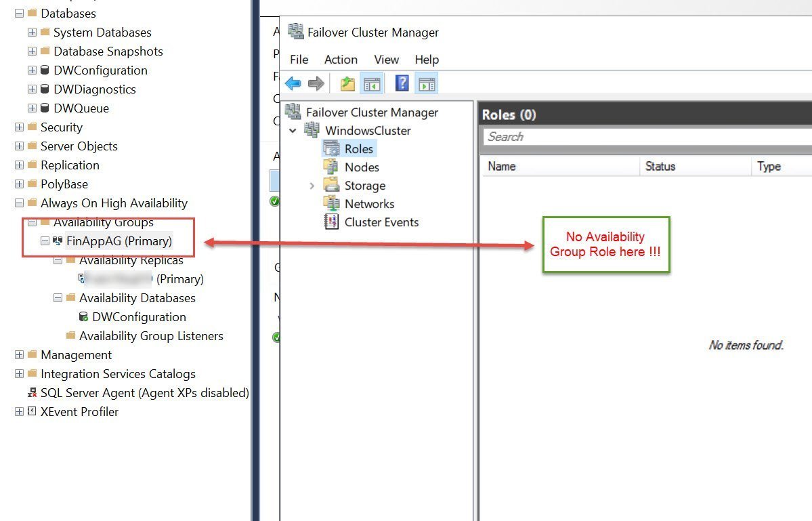The height and width of the screenshot is (521, 812).
Task: Click the Roles search field
Action: click(647, 137)
